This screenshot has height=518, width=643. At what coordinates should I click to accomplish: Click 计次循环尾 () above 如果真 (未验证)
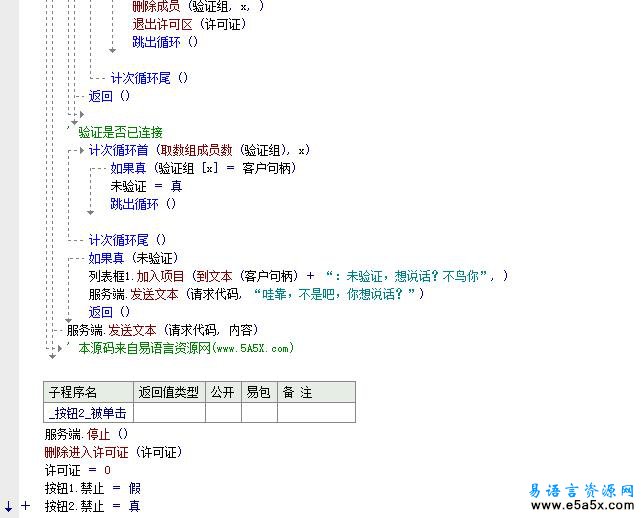[128, 240]
